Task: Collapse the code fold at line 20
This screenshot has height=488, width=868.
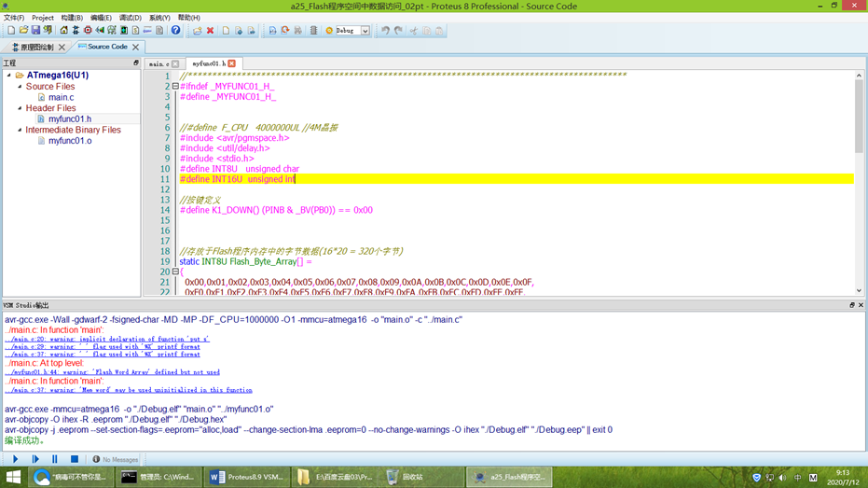Action: [x=175, y=272]
